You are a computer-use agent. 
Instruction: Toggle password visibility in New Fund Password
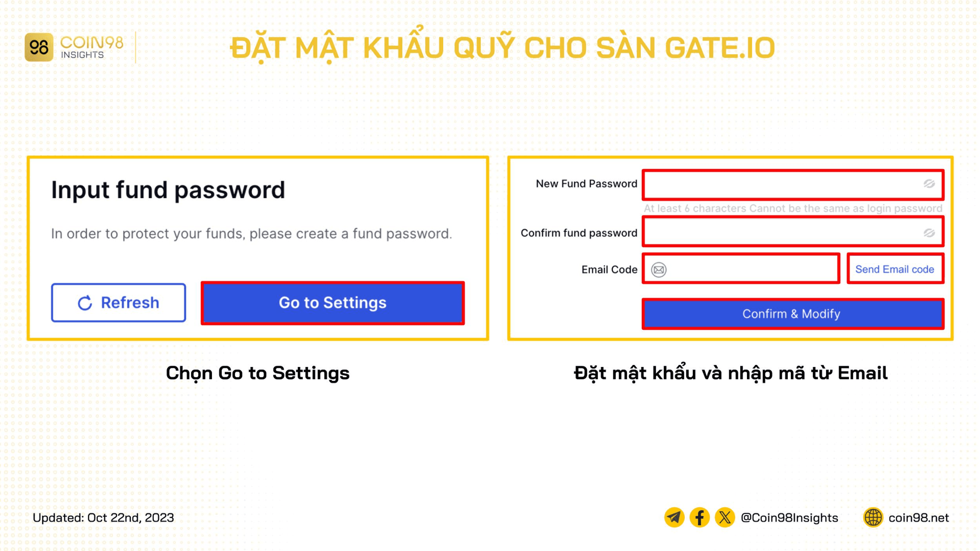[929, 184]
